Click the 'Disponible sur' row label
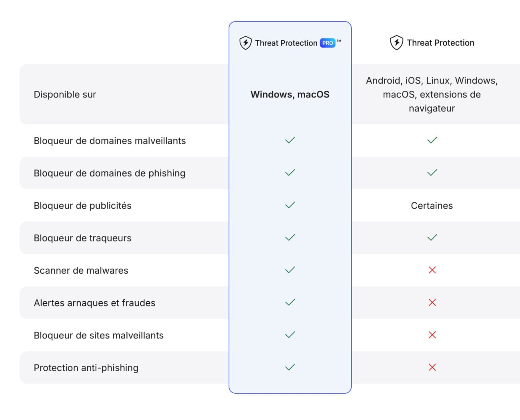This screenshot has width=520, height=420. tap(65, 94)
